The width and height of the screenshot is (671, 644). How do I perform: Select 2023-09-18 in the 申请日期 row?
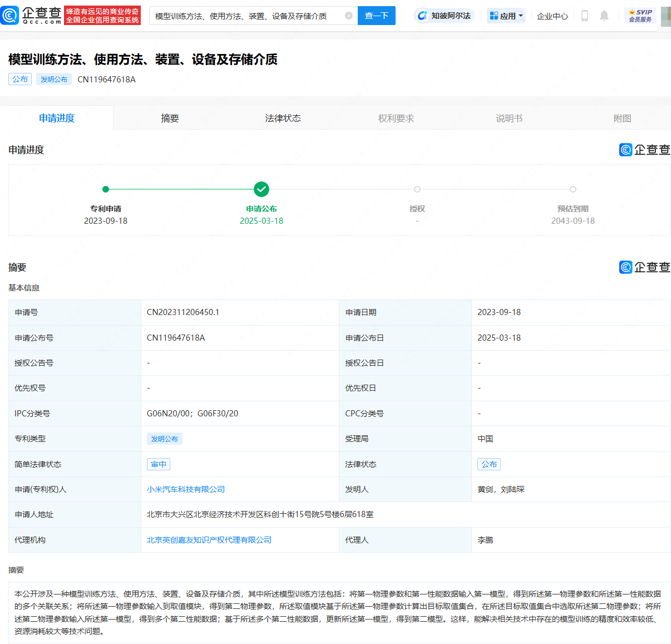coord(499,312)
